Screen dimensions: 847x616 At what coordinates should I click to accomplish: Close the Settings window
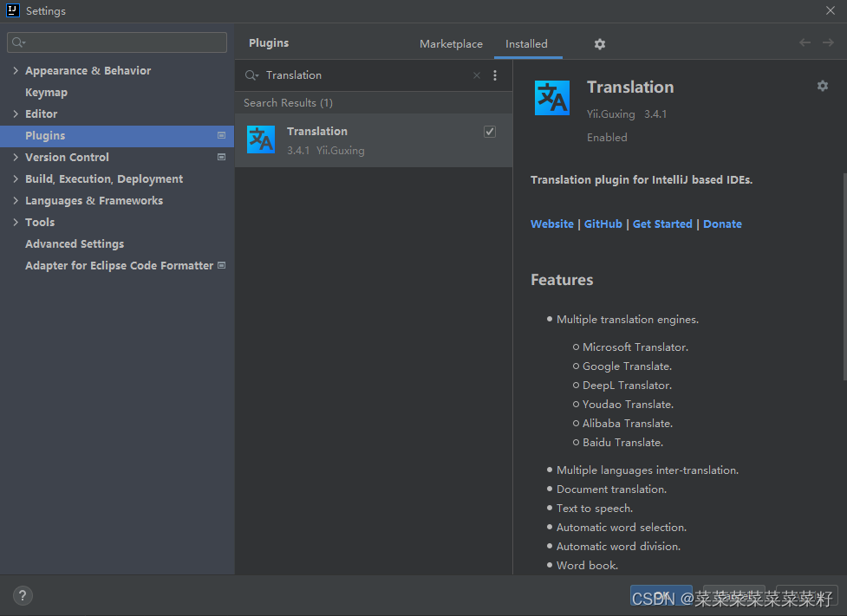pyautogui.click(x=831, y=10)
